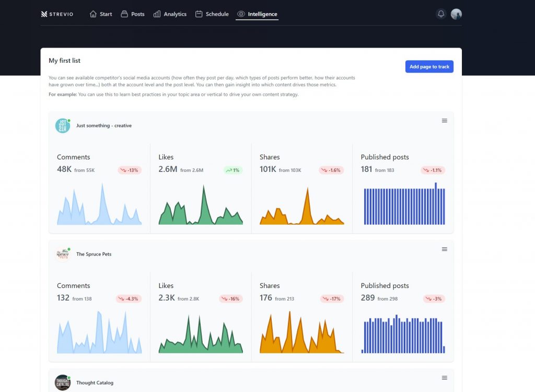The image size is (535, 392).
Task: Click The Spruce Pets logo avatar
Action: click(63, 255)
